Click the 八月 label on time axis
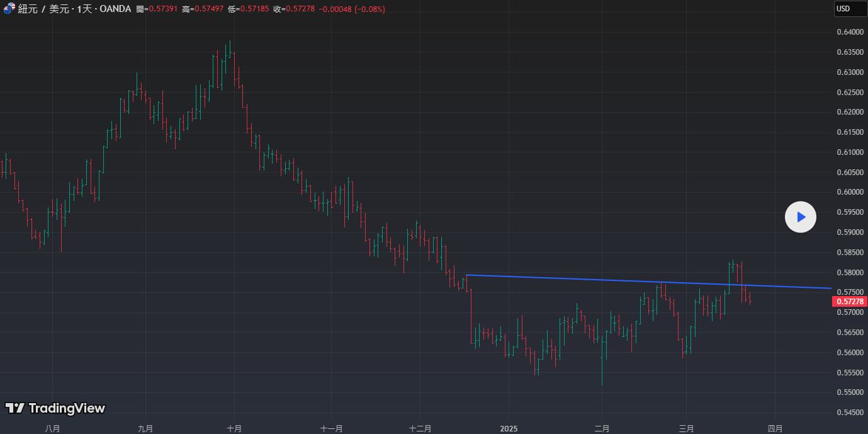Image resolution: width=868 pixels, height=434 pixels. pos(53,428)
